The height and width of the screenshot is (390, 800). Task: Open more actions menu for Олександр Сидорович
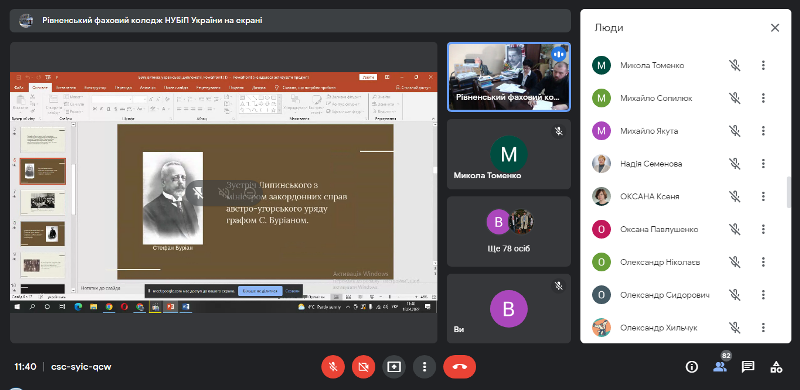tap(763, 295)
